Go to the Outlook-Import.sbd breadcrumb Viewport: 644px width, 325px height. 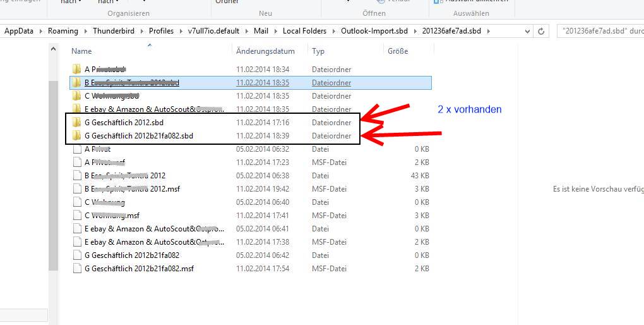[x=374, y=31]
